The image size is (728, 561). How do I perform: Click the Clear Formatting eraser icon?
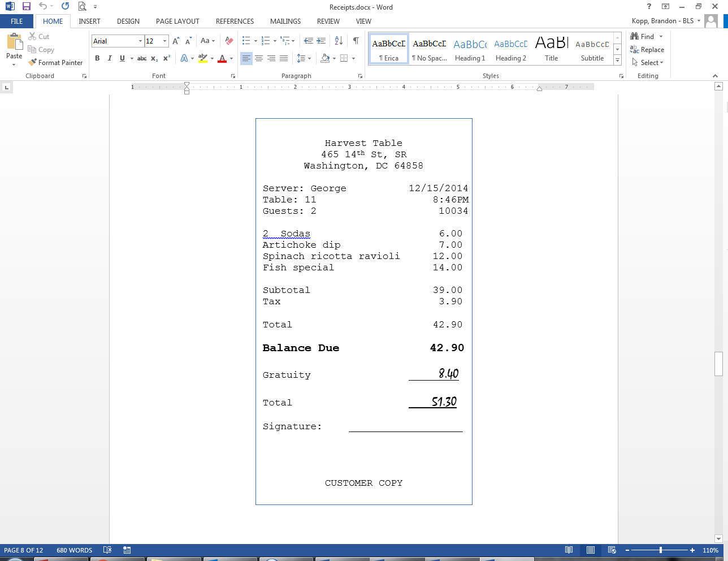(x=229, y=41)
